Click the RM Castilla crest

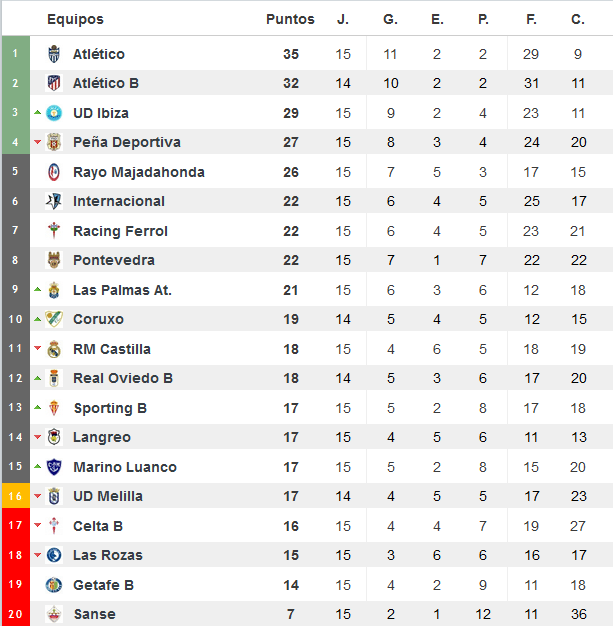coord(54,349)
